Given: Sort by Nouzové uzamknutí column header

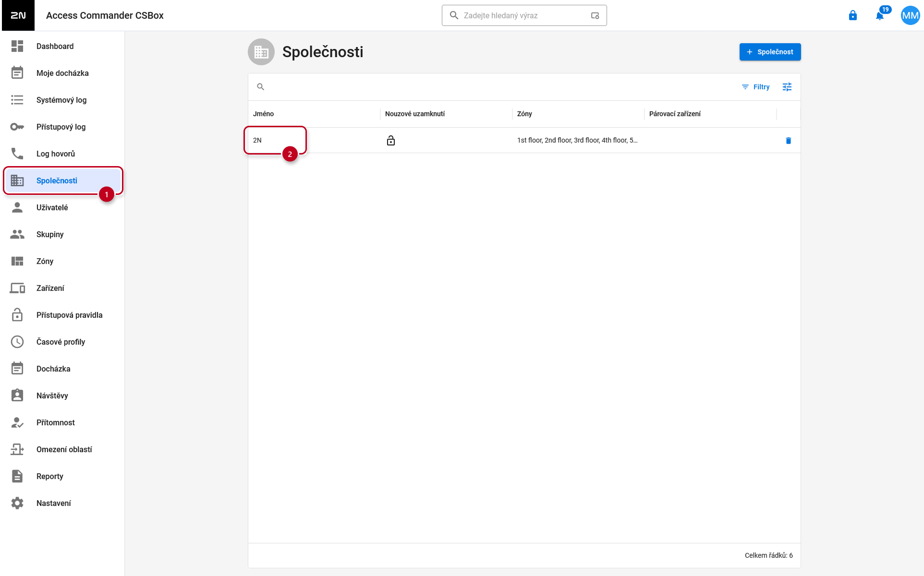Looking at the screenshot, I should click(x=415, y=114).
